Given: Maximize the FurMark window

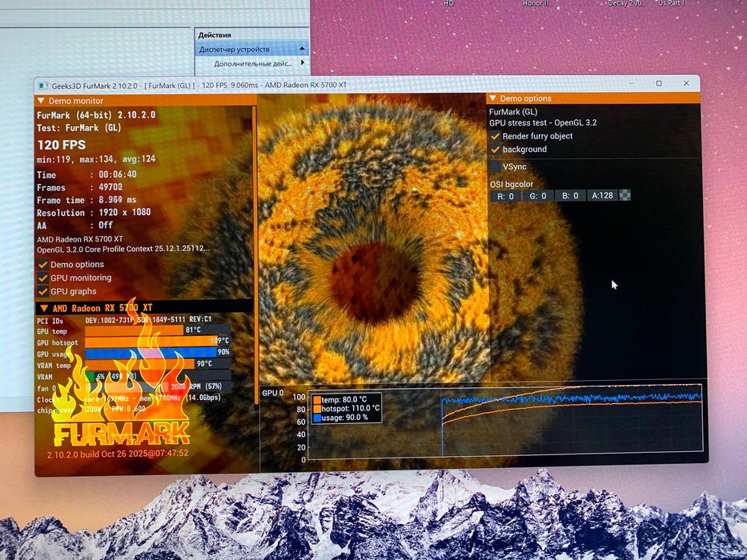Looking at the screenshot, I should coord(659,83).
